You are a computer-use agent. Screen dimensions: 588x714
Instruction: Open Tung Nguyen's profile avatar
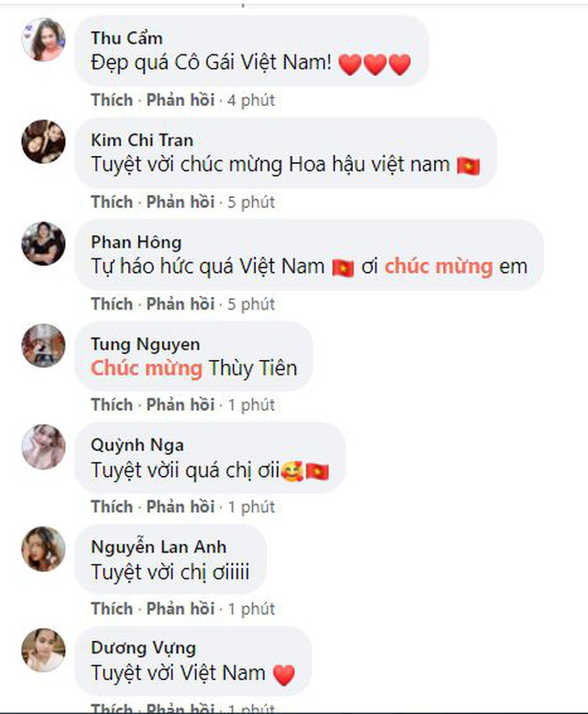pos(44,346)
